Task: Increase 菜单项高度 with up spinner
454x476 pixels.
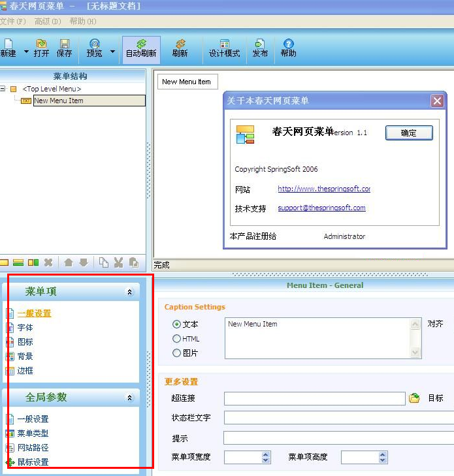Action: 383,454
